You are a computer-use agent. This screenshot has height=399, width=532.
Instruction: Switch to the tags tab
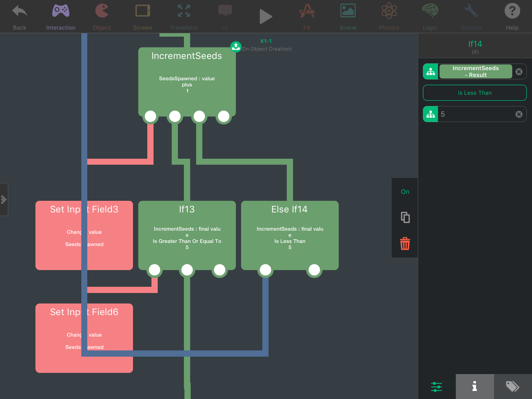[x=513, y=386]
